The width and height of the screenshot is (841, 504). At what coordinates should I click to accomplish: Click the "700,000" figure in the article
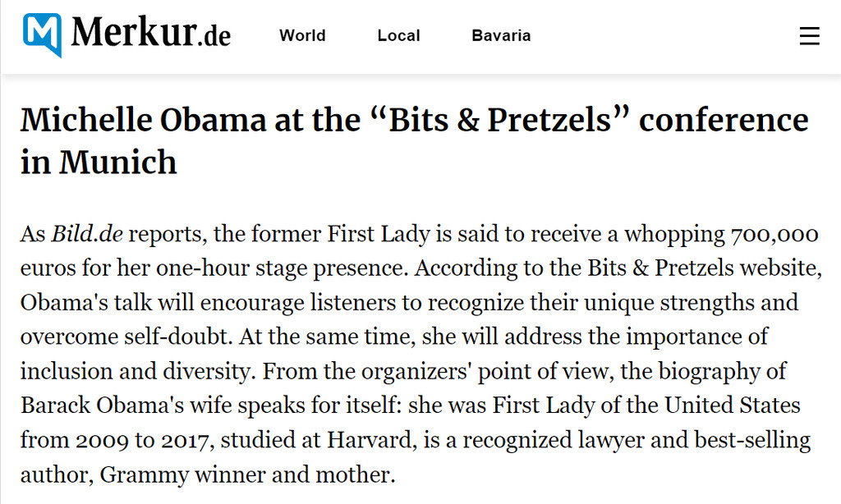click(x=774, y=234)
